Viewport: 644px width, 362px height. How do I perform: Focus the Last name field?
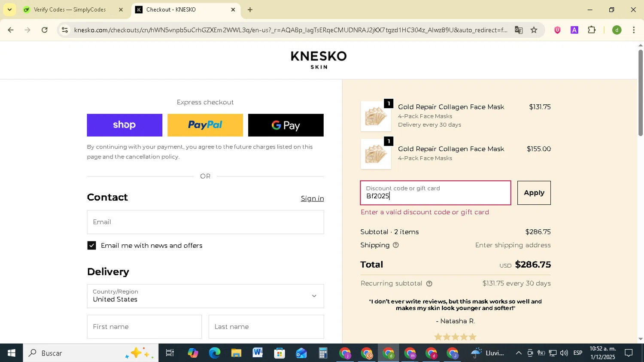266,327
